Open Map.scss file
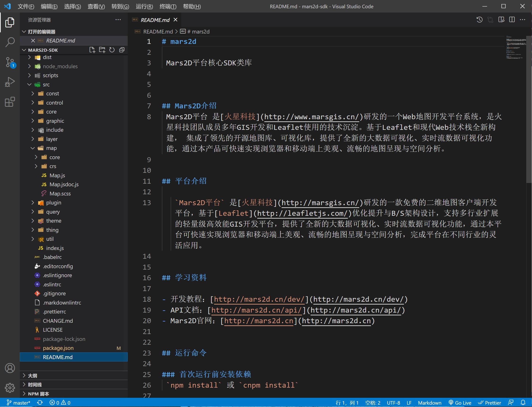 (74, 194)
